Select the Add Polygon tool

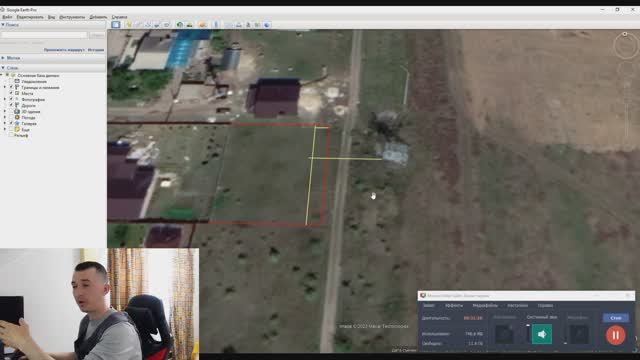tap(138, 25)
